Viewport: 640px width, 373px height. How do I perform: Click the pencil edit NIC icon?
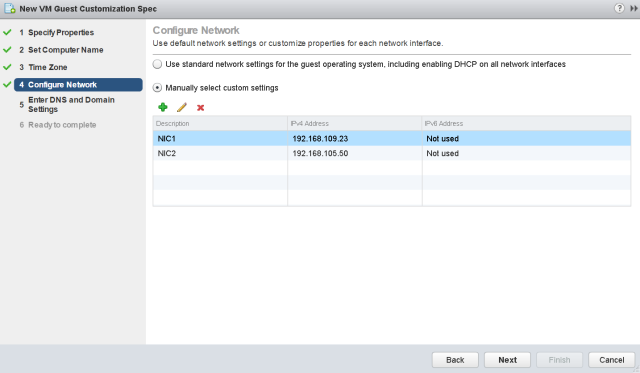pos(182,107)
